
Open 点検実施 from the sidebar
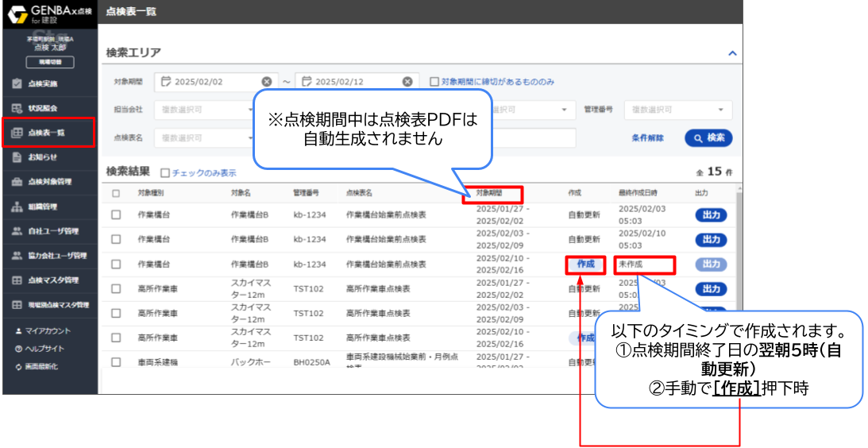pyautogui.click(x=43, y=83)
